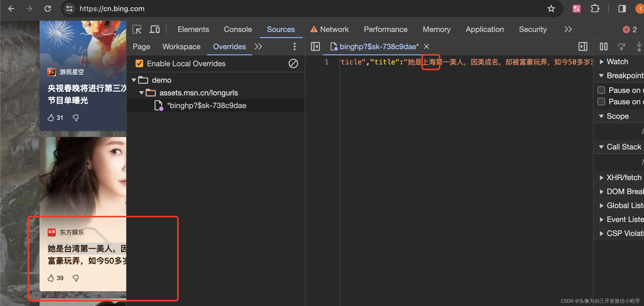
Task: Toggle the device toolbar icon
Action: (155, 29)
